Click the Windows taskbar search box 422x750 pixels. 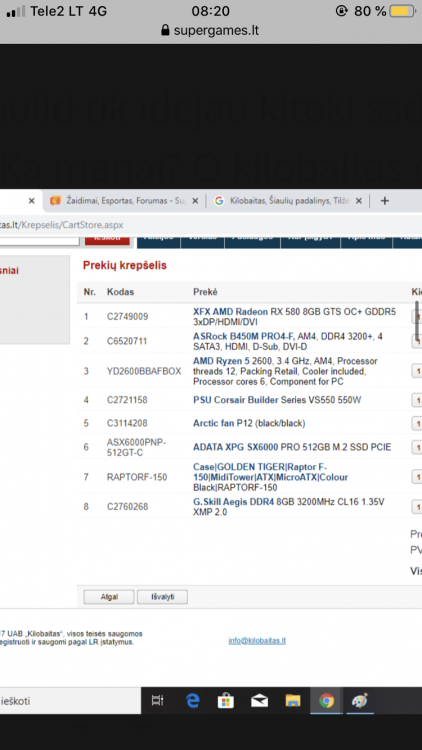(70, 701)
